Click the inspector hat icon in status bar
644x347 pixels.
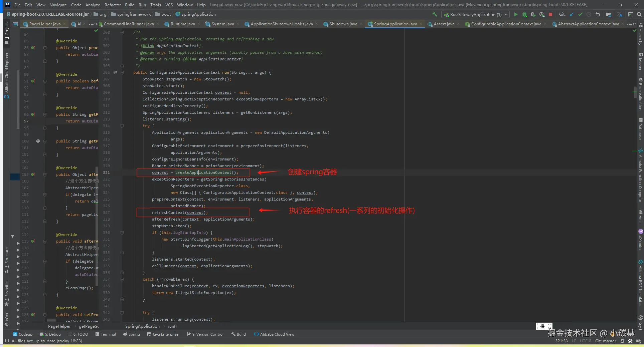[x=622, y=341]
